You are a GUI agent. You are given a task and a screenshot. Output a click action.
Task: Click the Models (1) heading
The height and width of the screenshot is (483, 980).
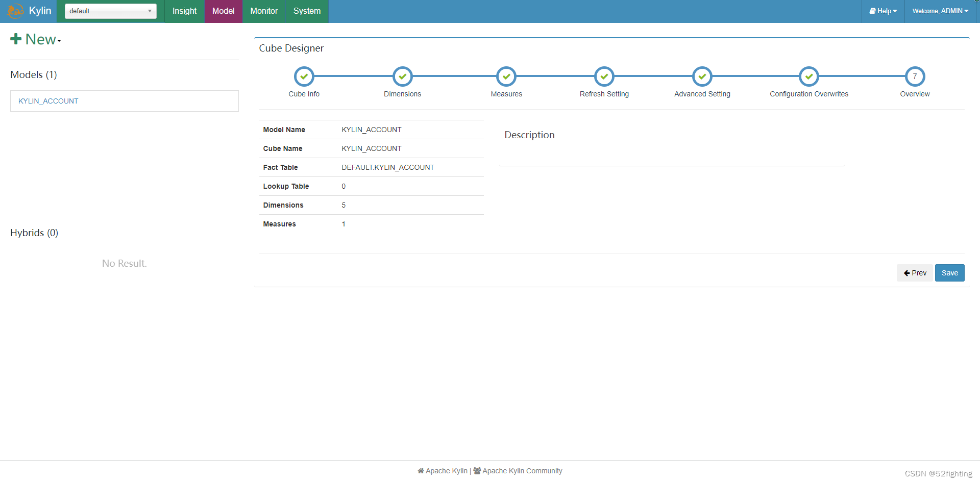click(x=34, y=74)
